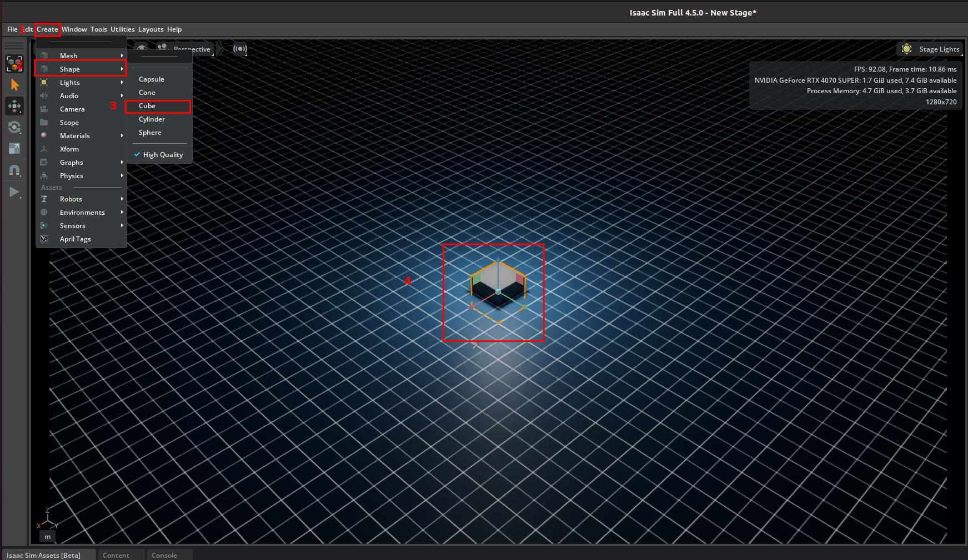Expand the Robots submenu arrow
Image resolution: width=968 pixels, height=560 pixels.
click(122, 199)
